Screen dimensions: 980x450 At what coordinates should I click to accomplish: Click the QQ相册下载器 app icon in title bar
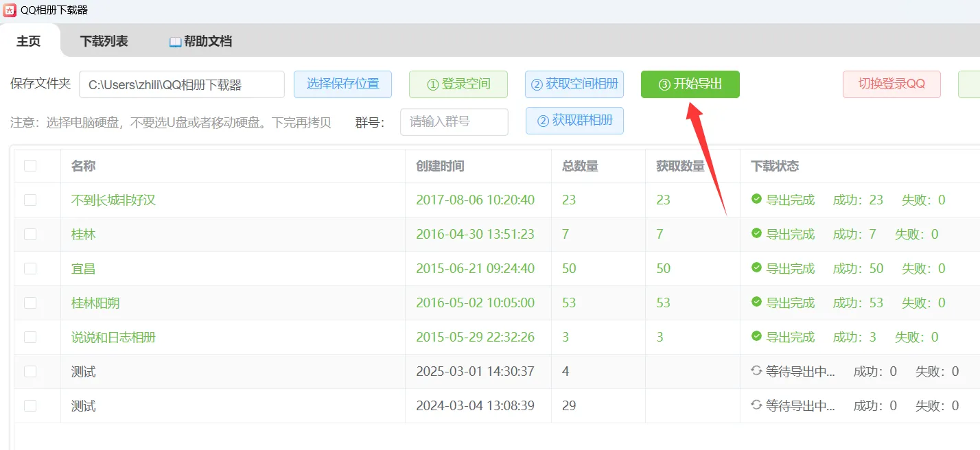pyautogui.click(x=10, y=10)
